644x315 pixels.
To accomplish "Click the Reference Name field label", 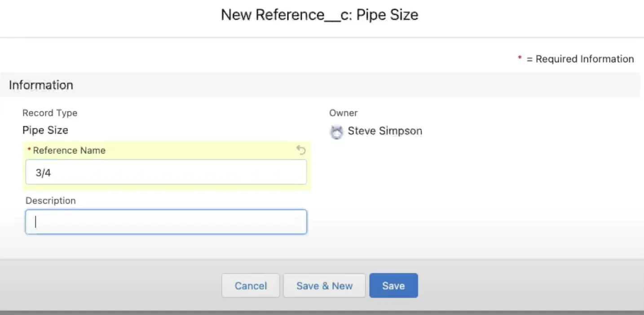I will (x=69, y=150).
